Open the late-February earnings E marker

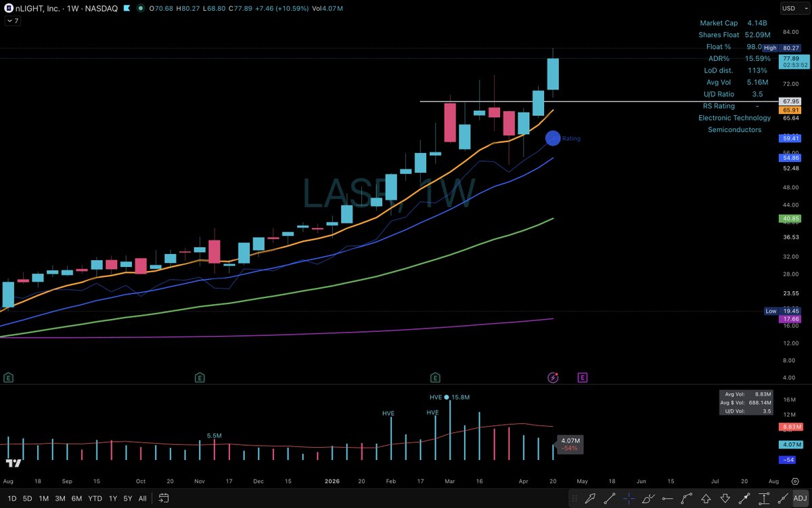coord(435,377)
